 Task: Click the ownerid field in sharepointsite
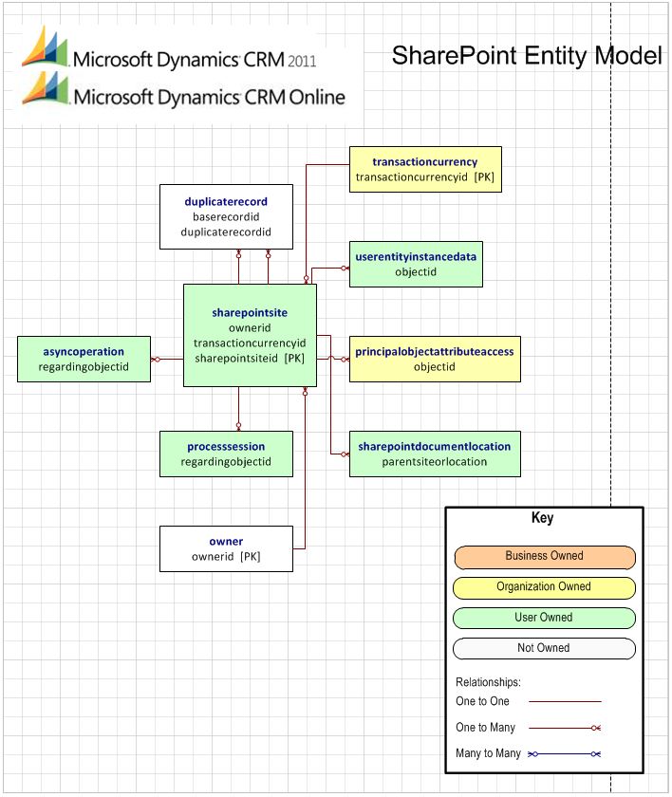pyautogui.click(x=250, y=327)
